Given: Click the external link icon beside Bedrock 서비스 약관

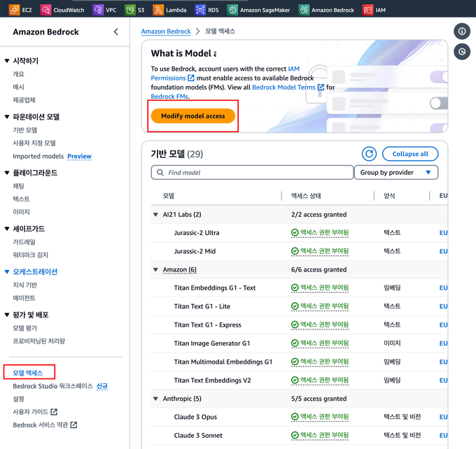Looking at the screenshot, I should click(x=73, y=425).
